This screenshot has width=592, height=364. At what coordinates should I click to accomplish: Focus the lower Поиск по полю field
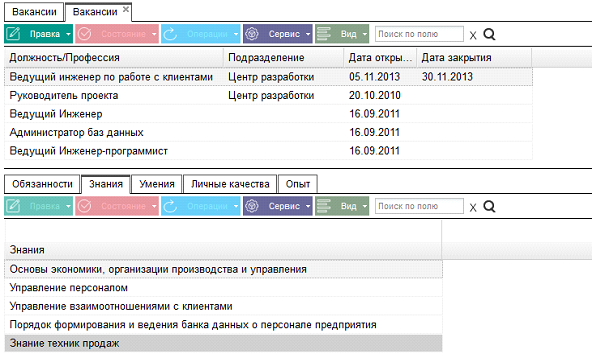tap(419, 206)
